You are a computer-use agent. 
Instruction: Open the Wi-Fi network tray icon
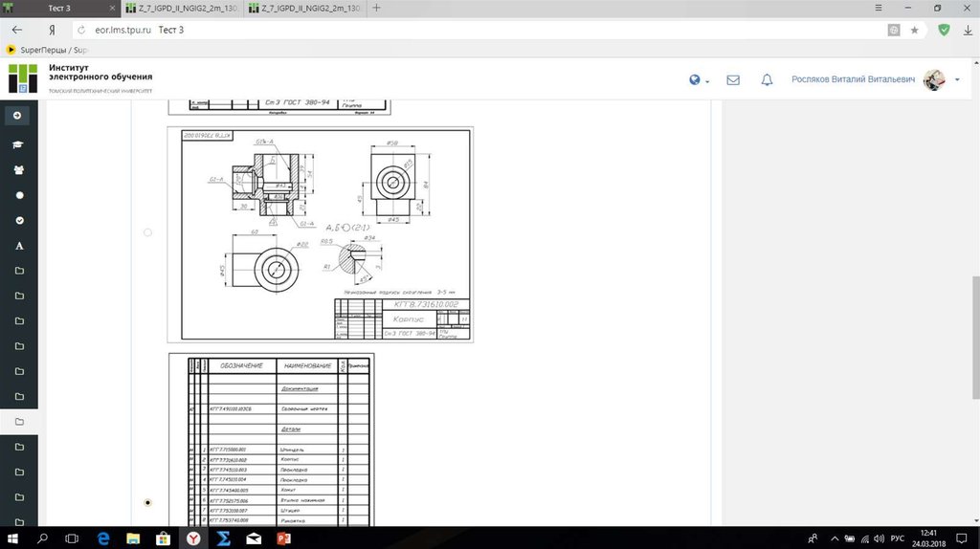point(864,538)
